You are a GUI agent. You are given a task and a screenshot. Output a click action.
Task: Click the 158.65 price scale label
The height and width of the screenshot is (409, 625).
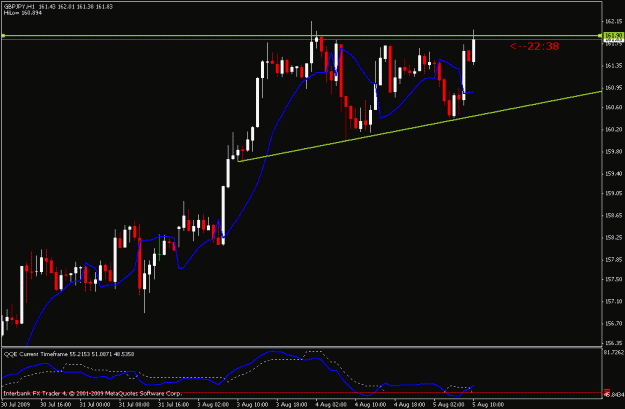click(x=614, y=216)
